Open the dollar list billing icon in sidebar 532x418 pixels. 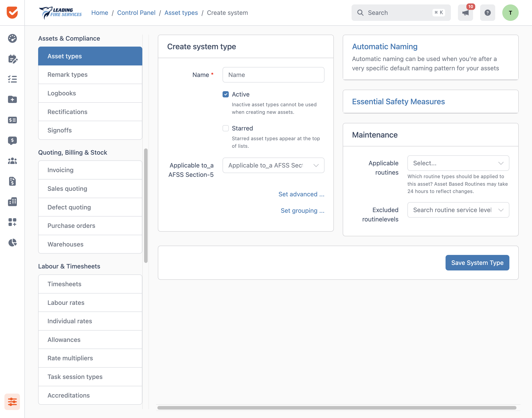tap(12, 120)
